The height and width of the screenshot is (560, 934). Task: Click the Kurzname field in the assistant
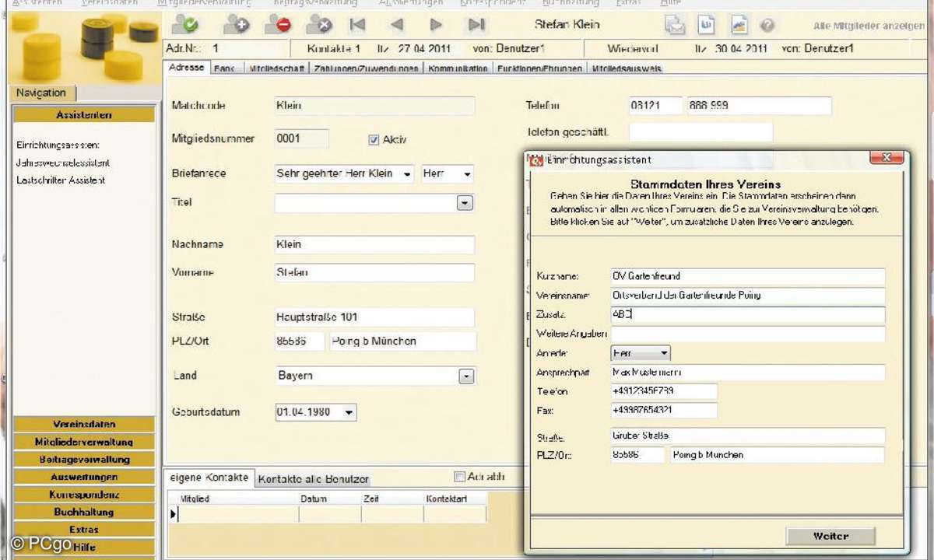click(x=748, y=276)
